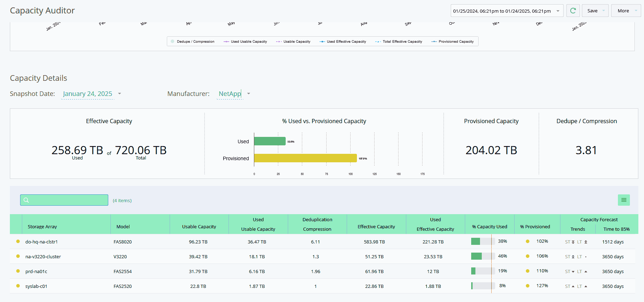The width and height of the screenshot is (644, 302).
Task: Open the date range dropdown
Action: tap(507, 11)
